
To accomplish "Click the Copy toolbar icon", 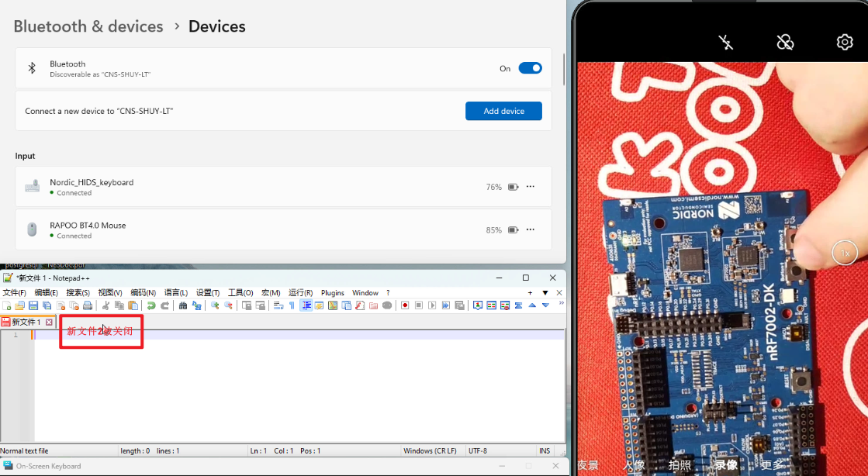I will tap(119, 305).
